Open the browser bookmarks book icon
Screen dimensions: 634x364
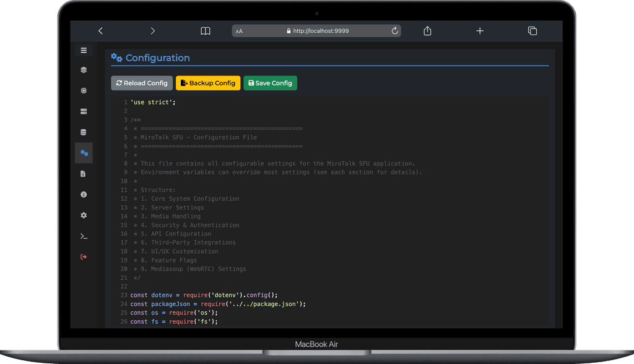click(x=206, y=31)
